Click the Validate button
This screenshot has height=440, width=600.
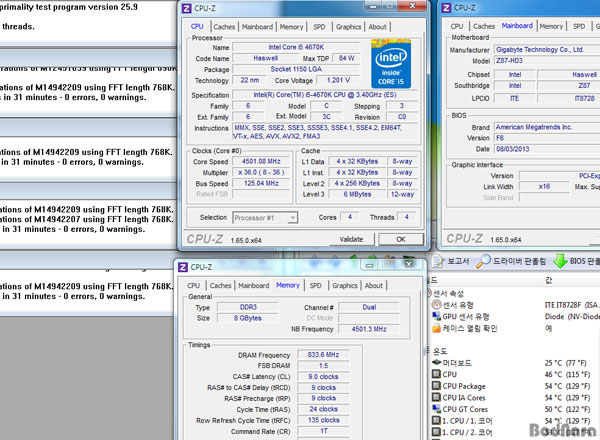351,239
